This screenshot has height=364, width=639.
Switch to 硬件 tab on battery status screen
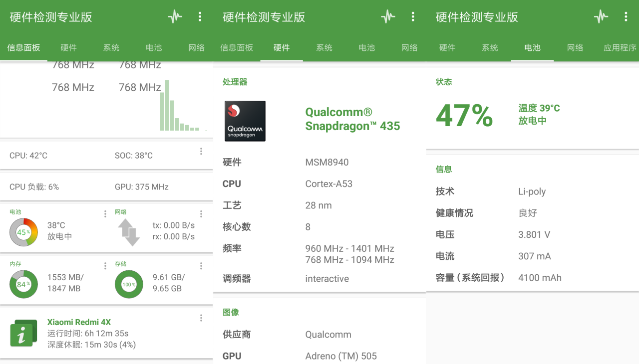(x=447, y=48)
